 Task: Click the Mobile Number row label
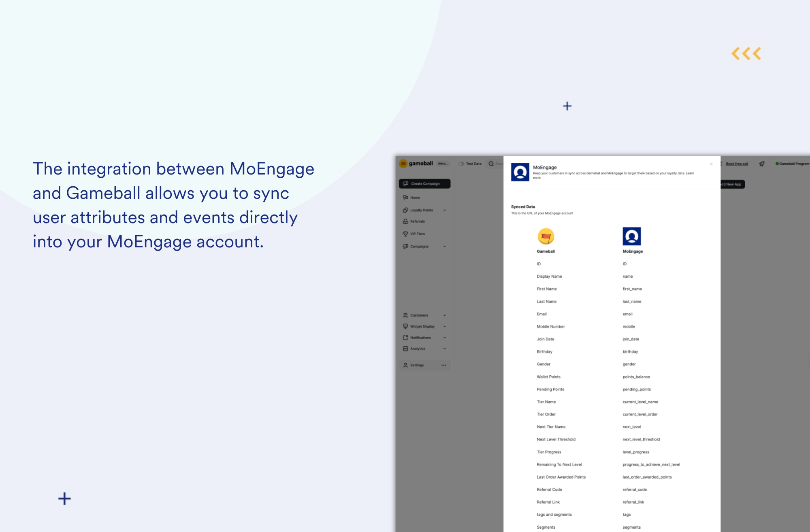click(550, 327)
